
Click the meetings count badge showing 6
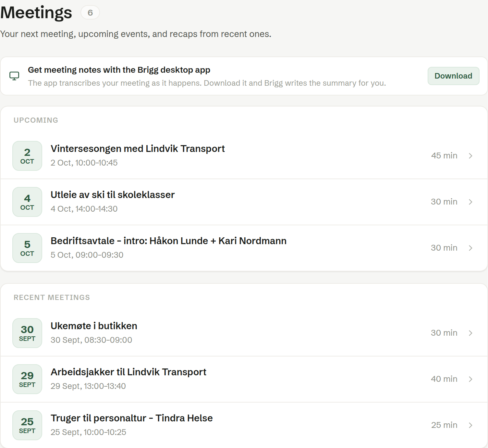point(90,13)
